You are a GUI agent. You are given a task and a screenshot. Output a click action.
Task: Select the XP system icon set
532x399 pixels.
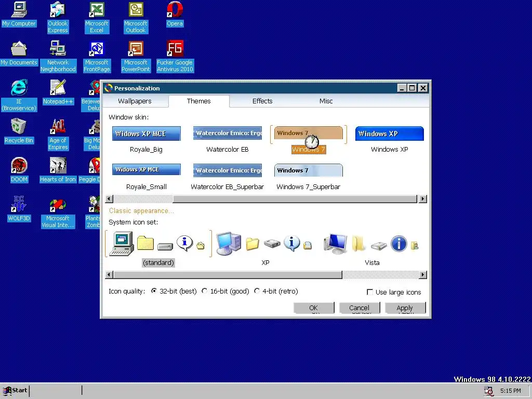pyautogui.click(x=265, y=249)
